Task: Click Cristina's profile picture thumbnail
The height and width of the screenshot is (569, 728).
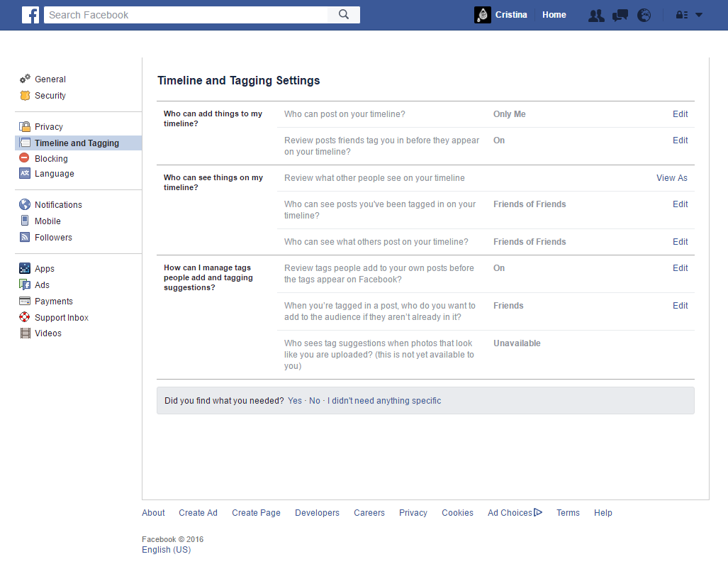Action: 483,15
